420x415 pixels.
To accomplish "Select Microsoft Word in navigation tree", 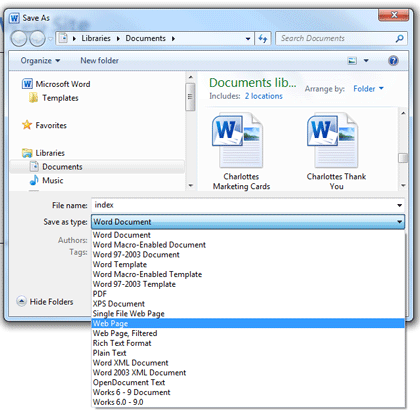I will coord(63,84).
